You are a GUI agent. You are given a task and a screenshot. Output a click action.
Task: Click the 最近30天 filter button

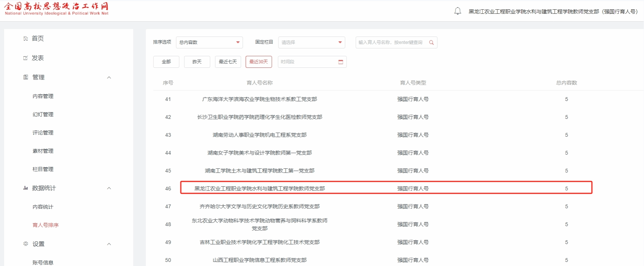click(x=259, y=62)
